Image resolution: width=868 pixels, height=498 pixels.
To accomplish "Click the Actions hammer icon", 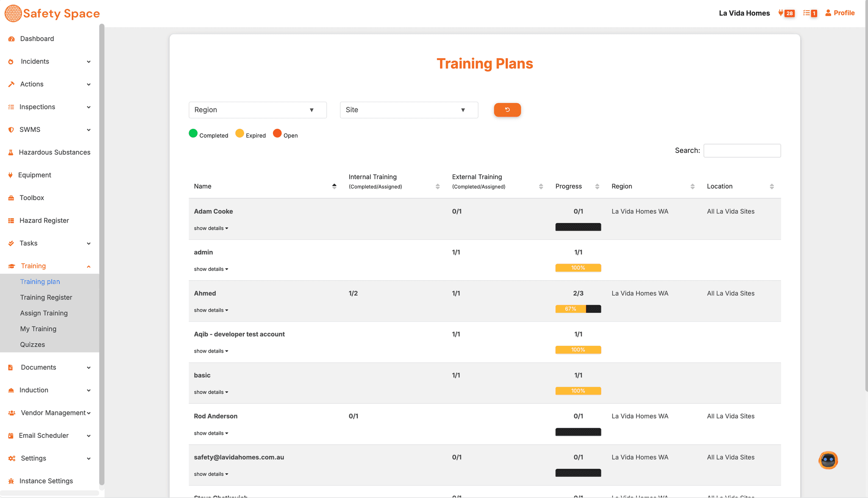I will (x=11, y=84).
